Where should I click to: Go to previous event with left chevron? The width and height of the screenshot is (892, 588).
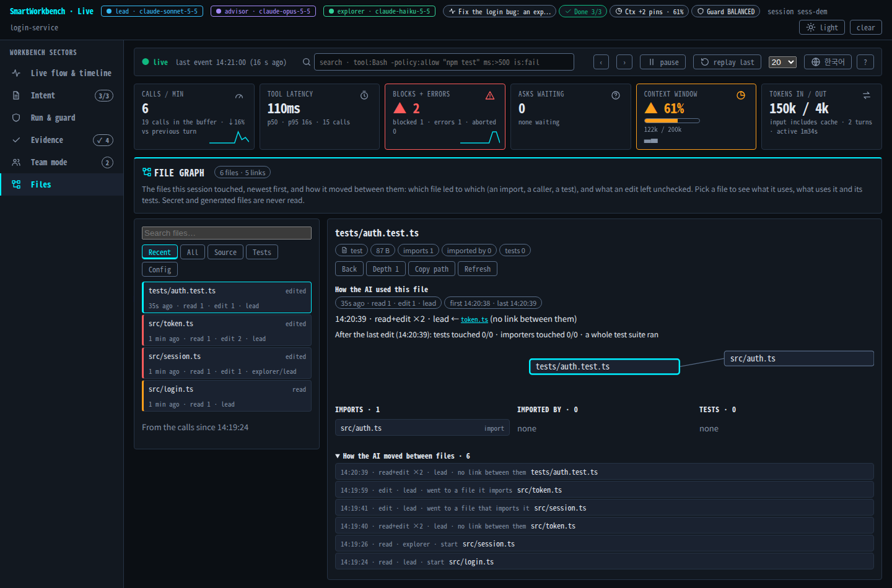(x=601, y=62)
